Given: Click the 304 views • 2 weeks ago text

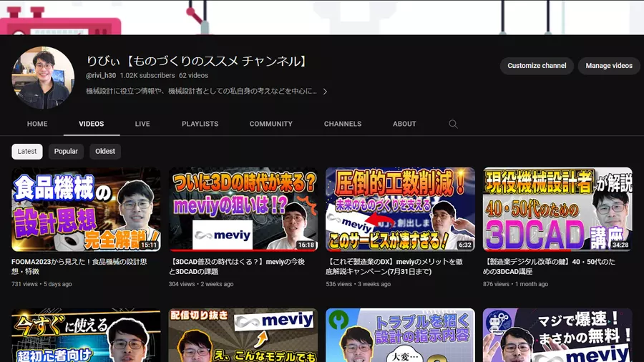Looking at the screenshot, I should point(201,284).
